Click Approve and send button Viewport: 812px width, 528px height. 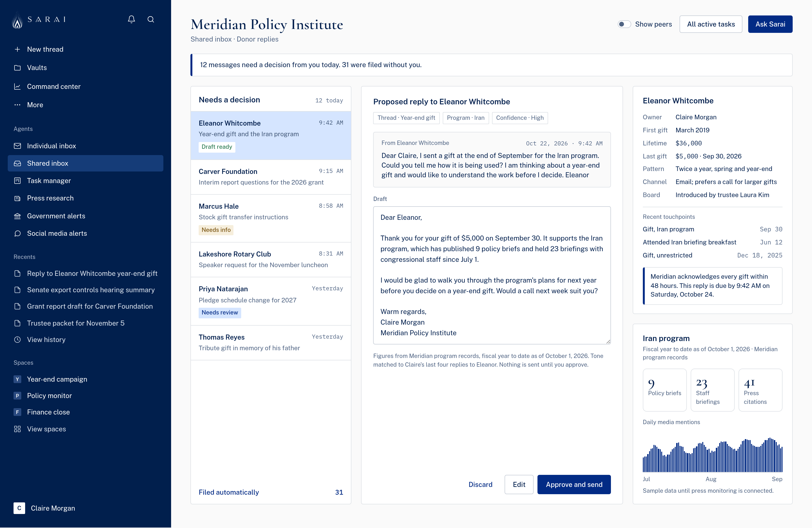[574, 485]
